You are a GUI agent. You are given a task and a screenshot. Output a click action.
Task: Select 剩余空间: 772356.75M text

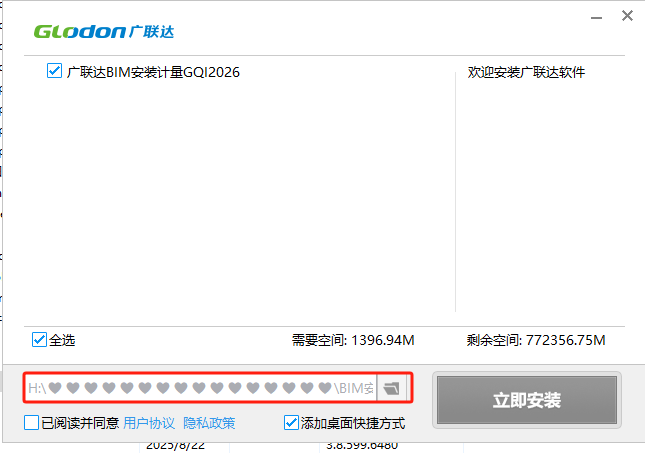[x=536, y=340]
